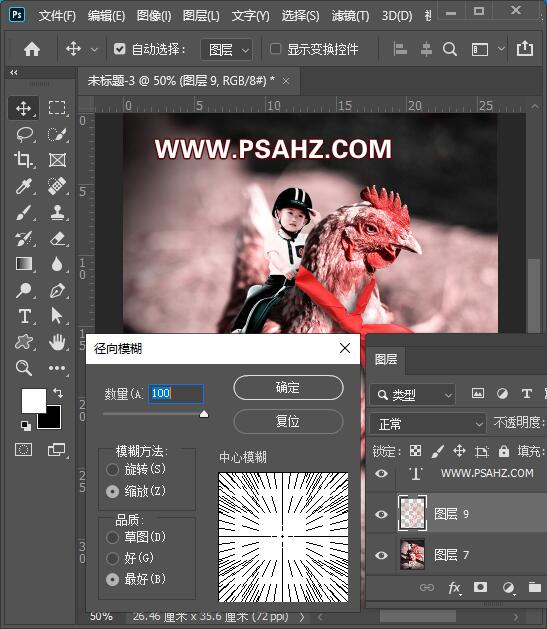Select the Spot Healing Brush tool
547x629 pixels.
(x=57, y=186)
